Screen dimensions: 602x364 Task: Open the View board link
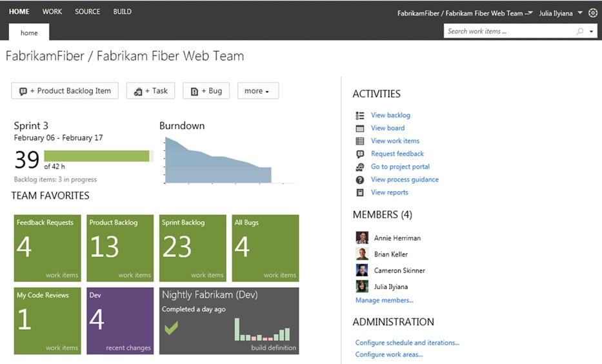click(x=388, y=128)
